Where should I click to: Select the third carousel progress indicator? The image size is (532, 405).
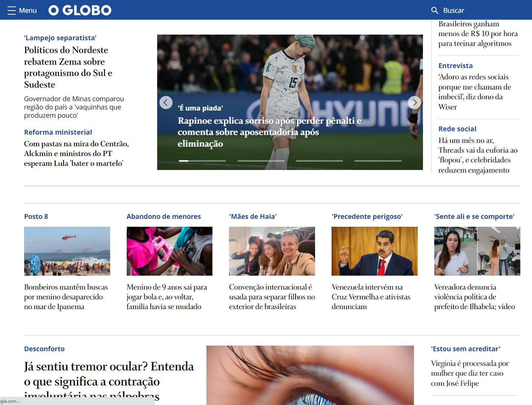[x=320, y=161]
